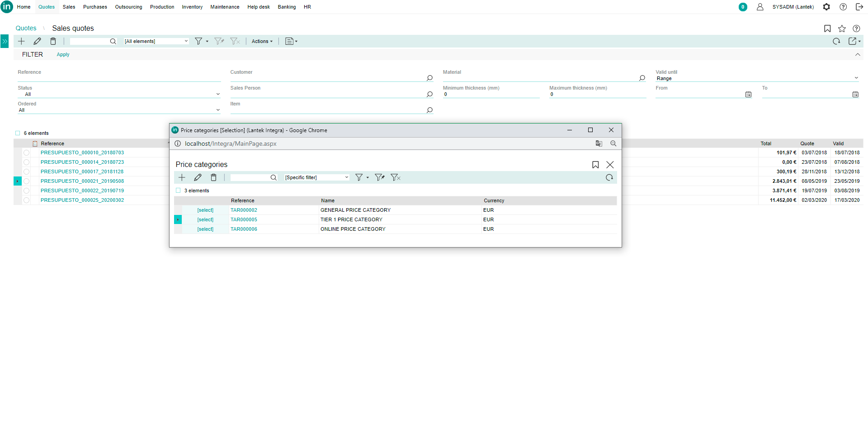Open the From date calendar picker
Screen dimensions: 868x424
pos(748,94)
